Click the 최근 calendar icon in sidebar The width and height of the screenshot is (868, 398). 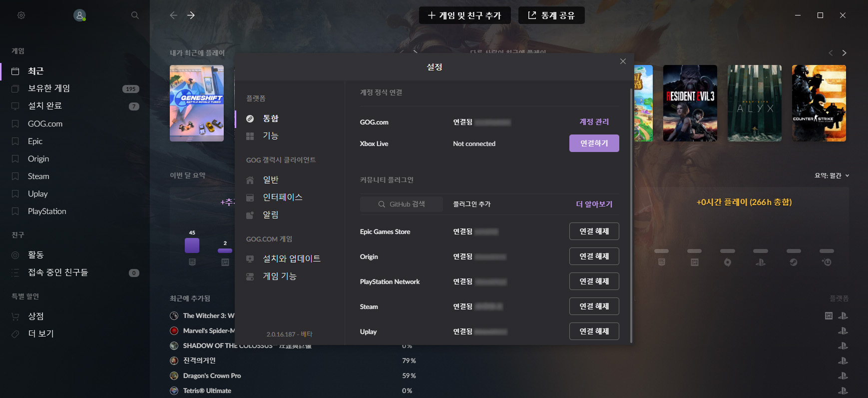coord(15,71)
